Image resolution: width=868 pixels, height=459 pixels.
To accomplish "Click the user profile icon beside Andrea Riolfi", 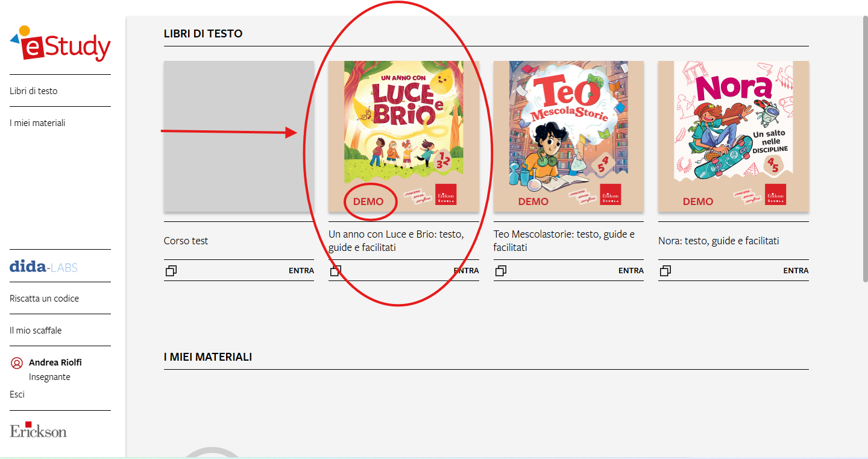I will (x=17, y=363).
